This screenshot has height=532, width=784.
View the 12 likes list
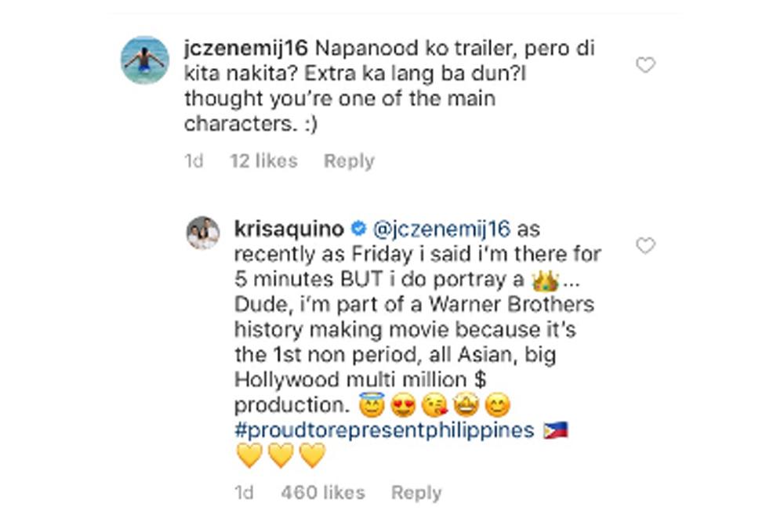click(x=263, y=161)
